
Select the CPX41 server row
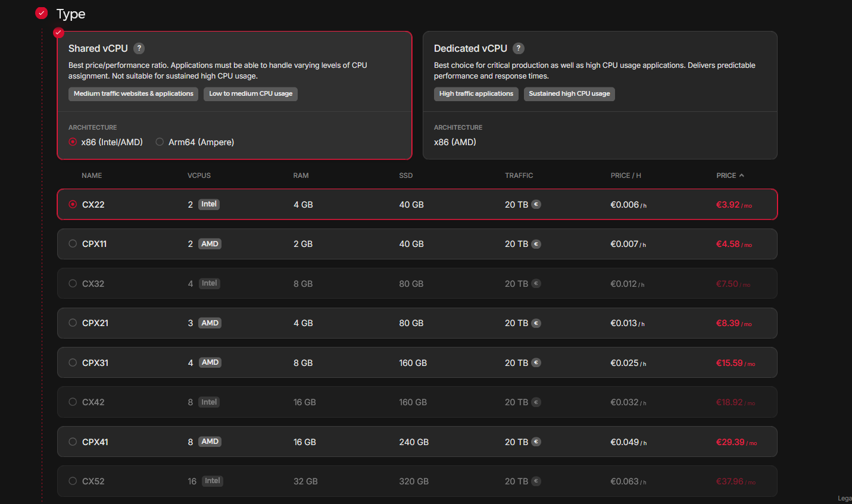point(417,442)
